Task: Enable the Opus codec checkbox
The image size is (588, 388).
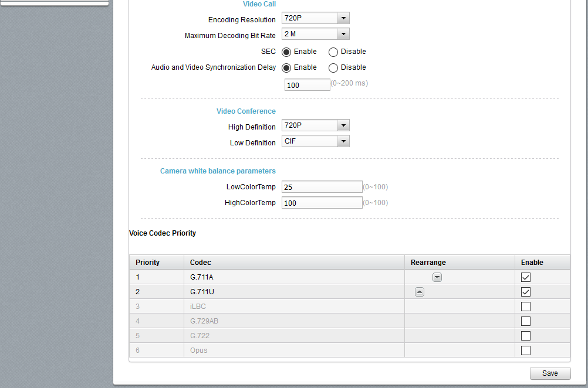Action: click(525, 350)
